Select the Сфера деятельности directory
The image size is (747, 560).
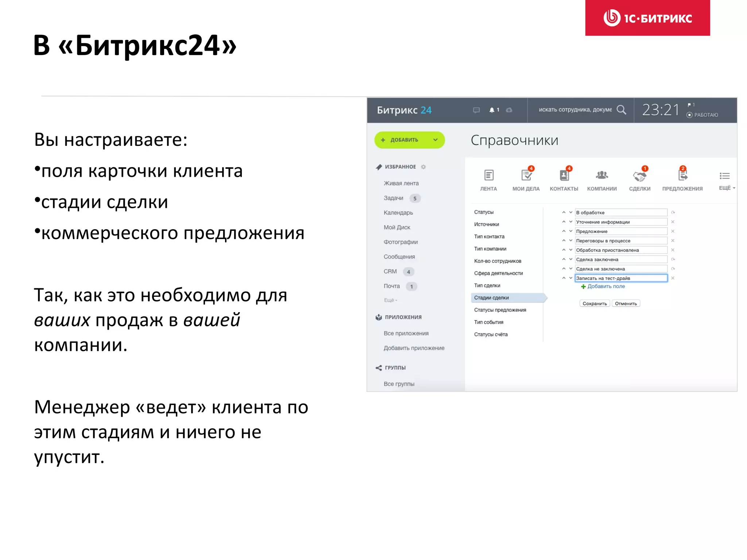tap(498, 273)
